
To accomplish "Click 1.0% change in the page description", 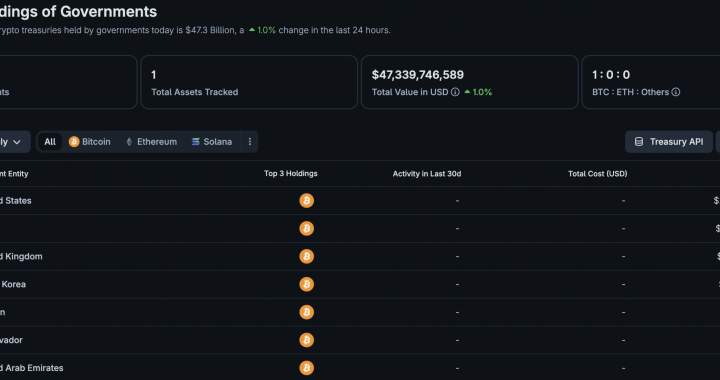I will point(262,30).
